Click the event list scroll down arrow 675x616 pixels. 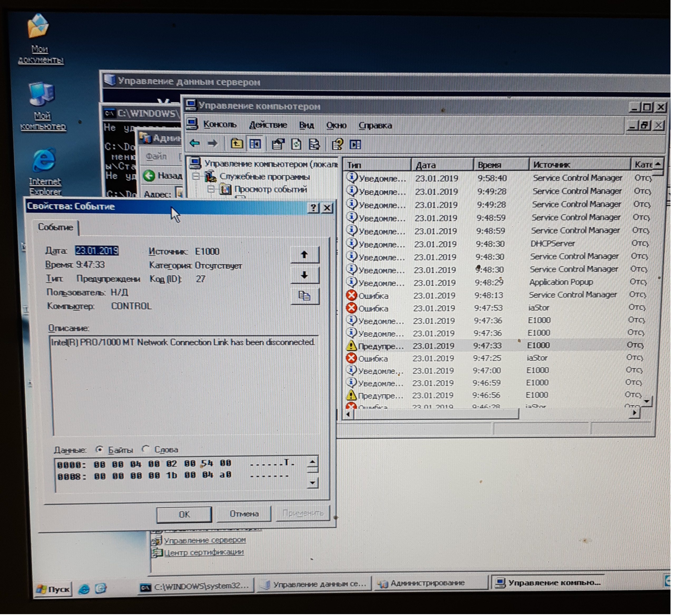(647, 401)
